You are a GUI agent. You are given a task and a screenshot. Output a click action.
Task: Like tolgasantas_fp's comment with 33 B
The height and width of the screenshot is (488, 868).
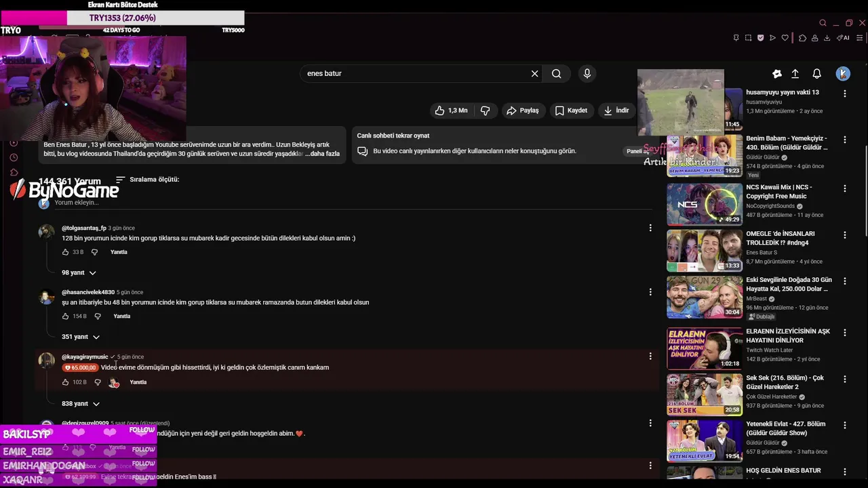point(66,252)
